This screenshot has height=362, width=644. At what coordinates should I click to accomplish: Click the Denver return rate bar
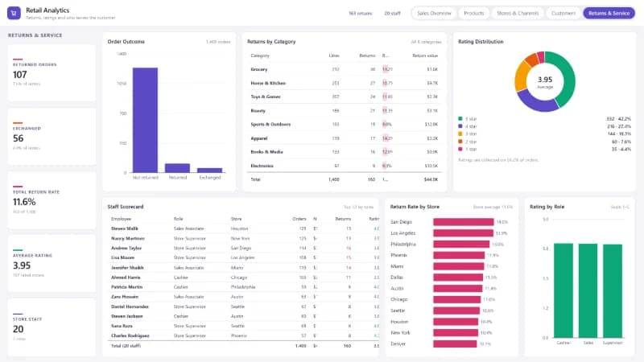pos(455,344)
